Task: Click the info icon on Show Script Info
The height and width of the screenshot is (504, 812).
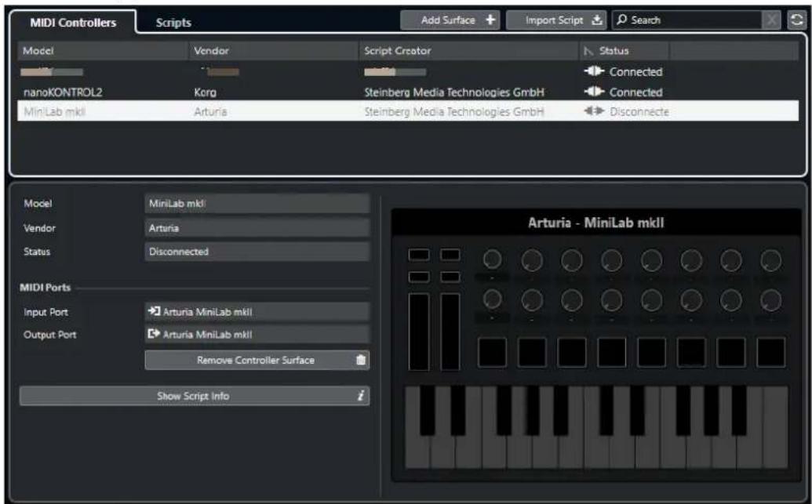Action: pos(360,396)
